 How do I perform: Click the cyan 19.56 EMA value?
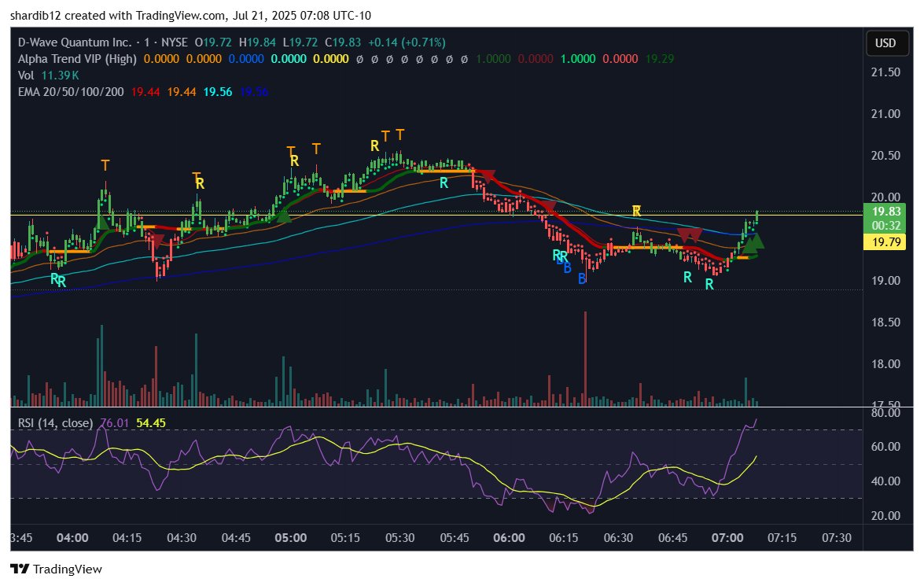pos(218,92)
